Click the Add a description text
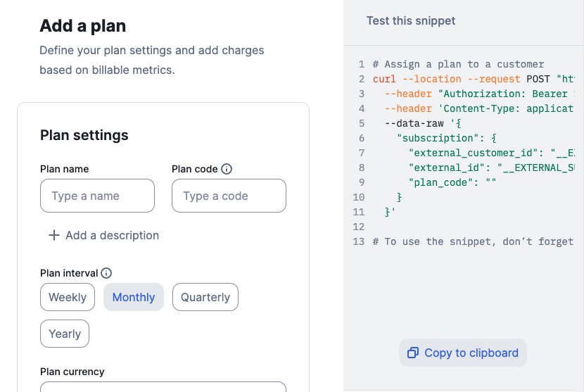The image size is (584, 392). 112,235
